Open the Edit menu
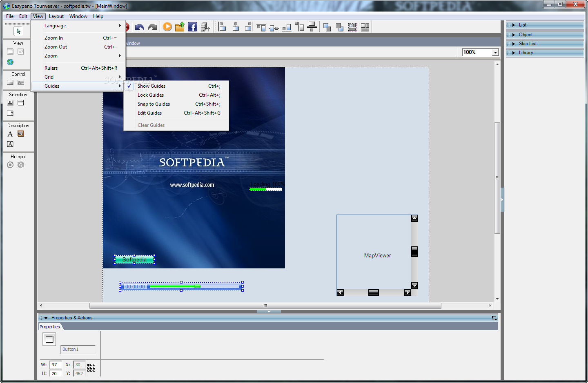 [23, 16]
